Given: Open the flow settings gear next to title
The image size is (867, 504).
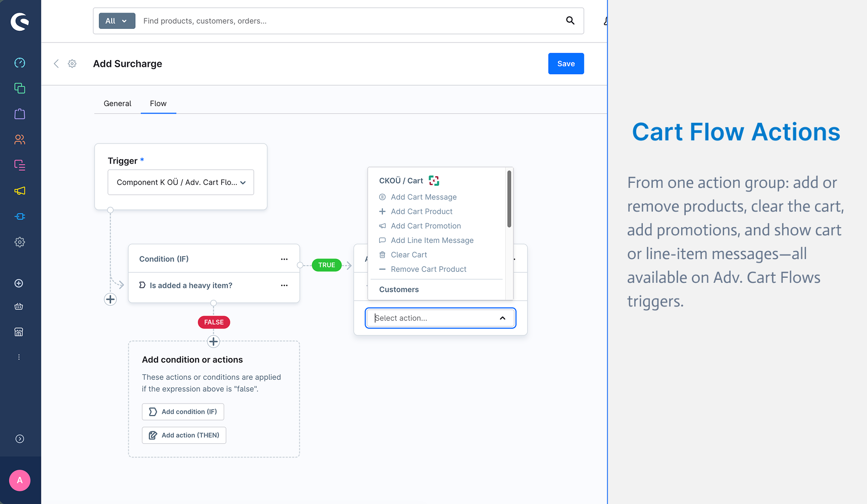Looking at the screenshot, I should pos(72,64).
